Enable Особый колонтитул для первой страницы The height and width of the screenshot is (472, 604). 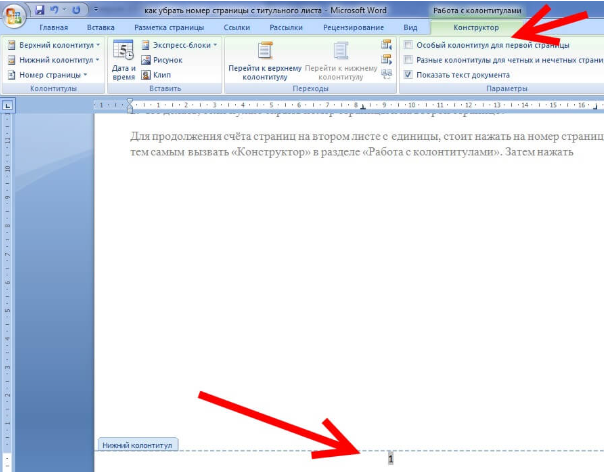(x=408, y=46)
